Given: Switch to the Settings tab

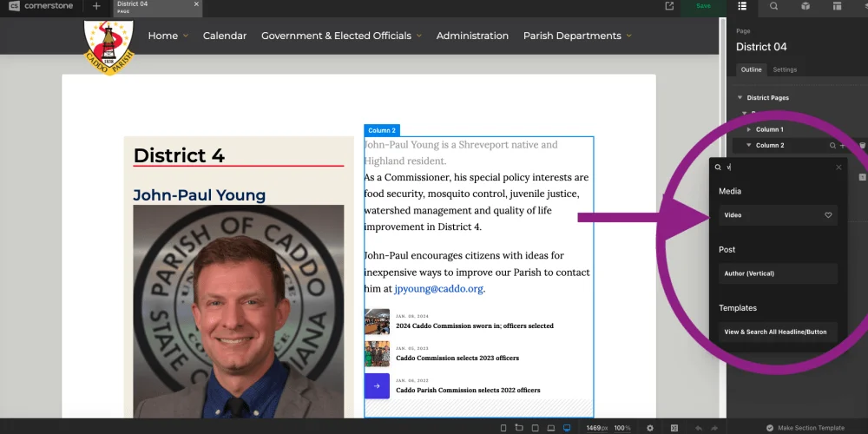Looking at the screenshot, I should coord(785,69).
